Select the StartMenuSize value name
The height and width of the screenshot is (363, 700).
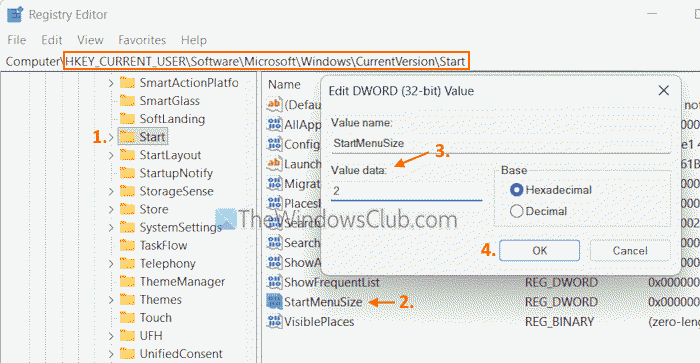pyautogui.click(x=323, y=302)
